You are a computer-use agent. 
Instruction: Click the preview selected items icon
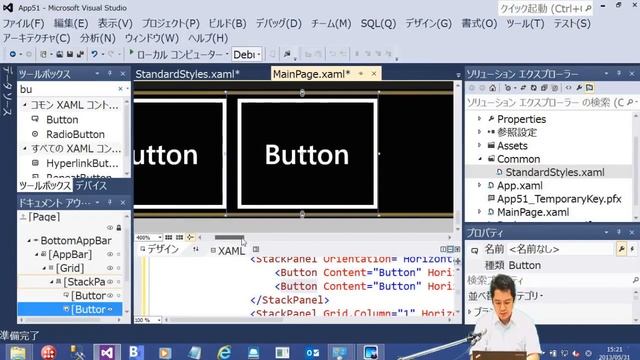(589, 88)
